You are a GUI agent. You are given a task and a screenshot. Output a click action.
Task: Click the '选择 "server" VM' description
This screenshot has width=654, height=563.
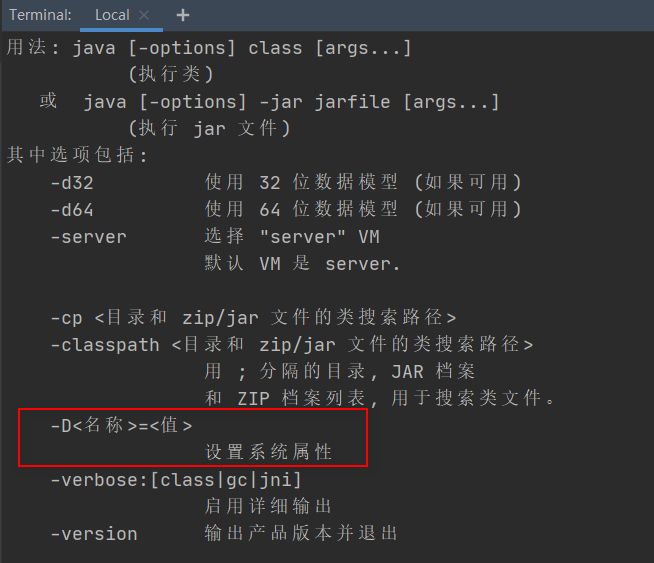[292, 236]
